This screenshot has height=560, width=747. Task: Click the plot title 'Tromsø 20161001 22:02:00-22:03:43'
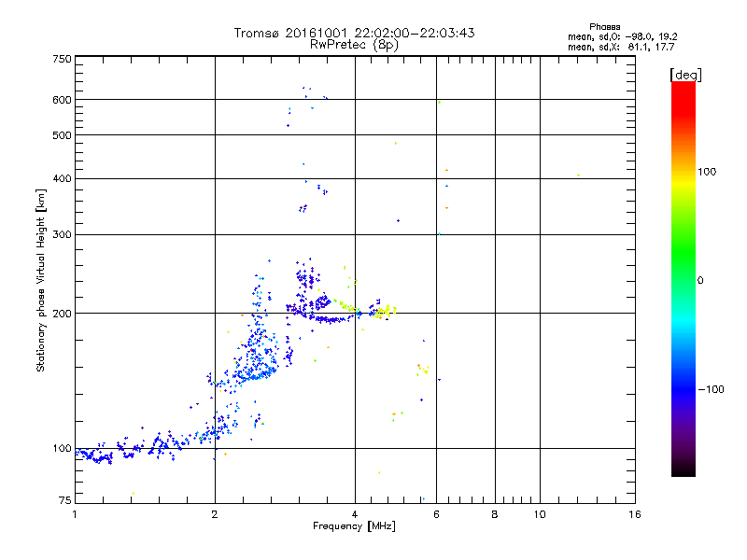(x=354, y=33)
